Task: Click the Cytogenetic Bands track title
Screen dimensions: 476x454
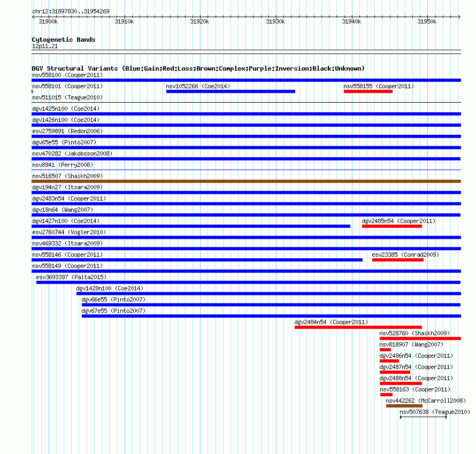Action: (64, 40)
